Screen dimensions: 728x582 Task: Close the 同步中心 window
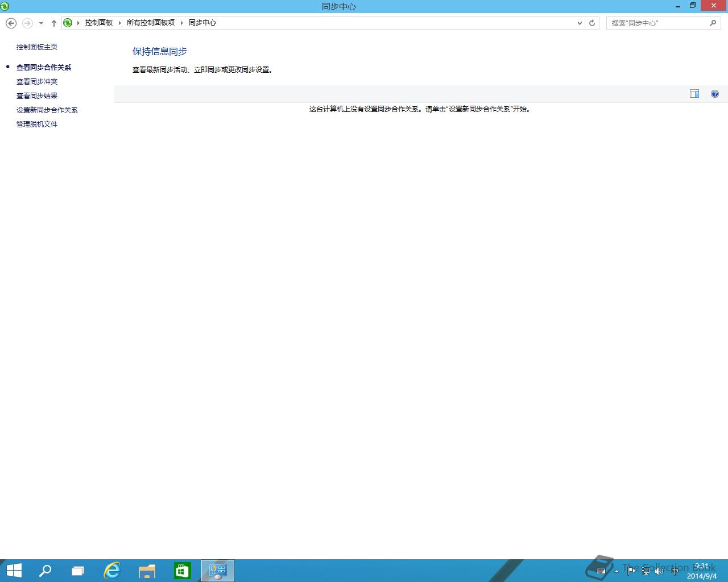[x=713, y=6]
